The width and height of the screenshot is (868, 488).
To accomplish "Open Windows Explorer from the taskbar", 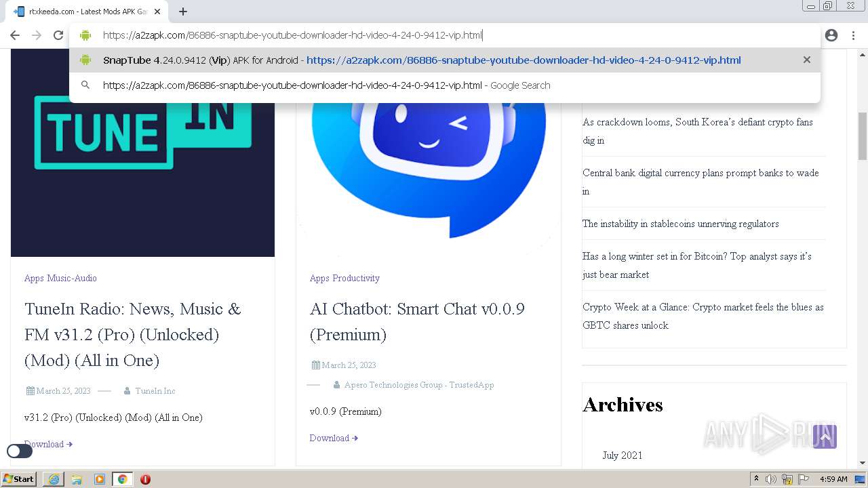I will point(77,479).
